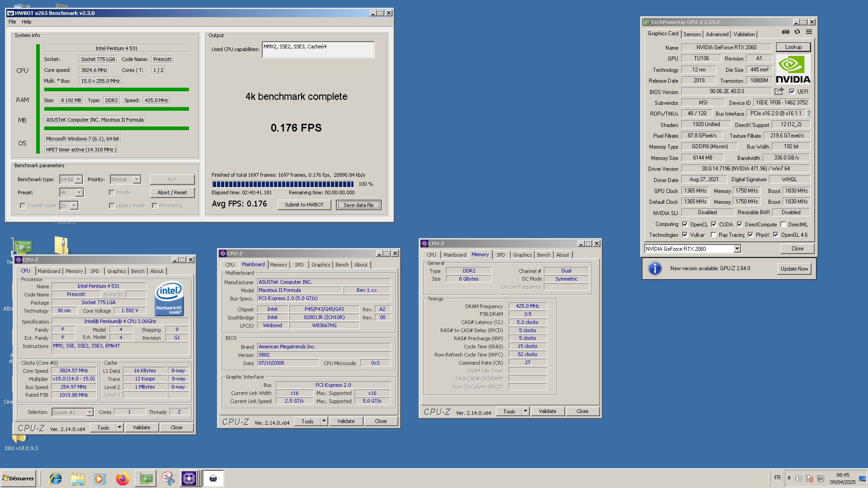Screen dimensions: 868x488
Task: Click the taskbar clock showing 08:45
Action: point(843,479)
